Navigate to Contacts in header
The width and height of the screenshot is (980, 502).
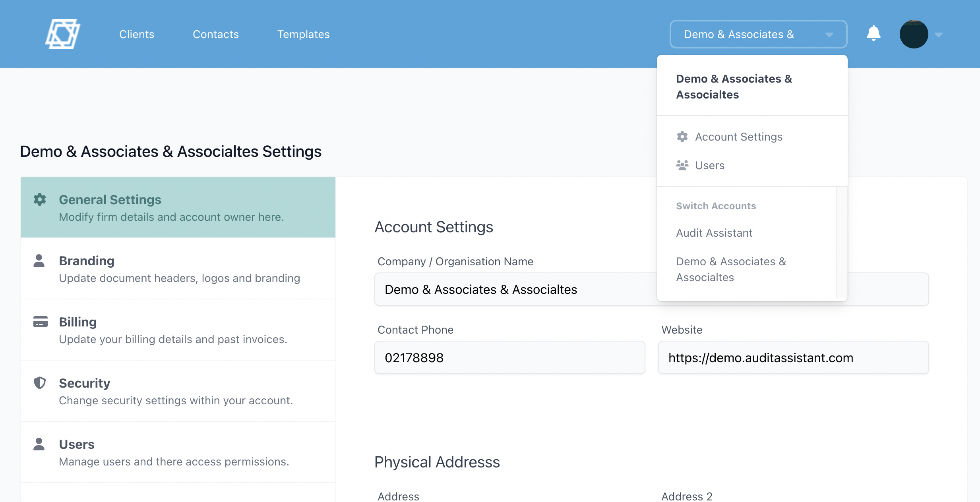tap(215, 34)
